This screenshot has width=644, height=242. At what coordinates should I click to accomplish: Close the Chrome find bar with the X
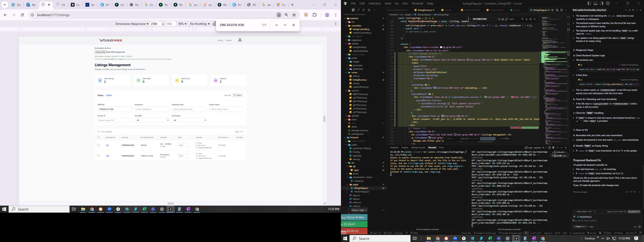pos(294,25)
